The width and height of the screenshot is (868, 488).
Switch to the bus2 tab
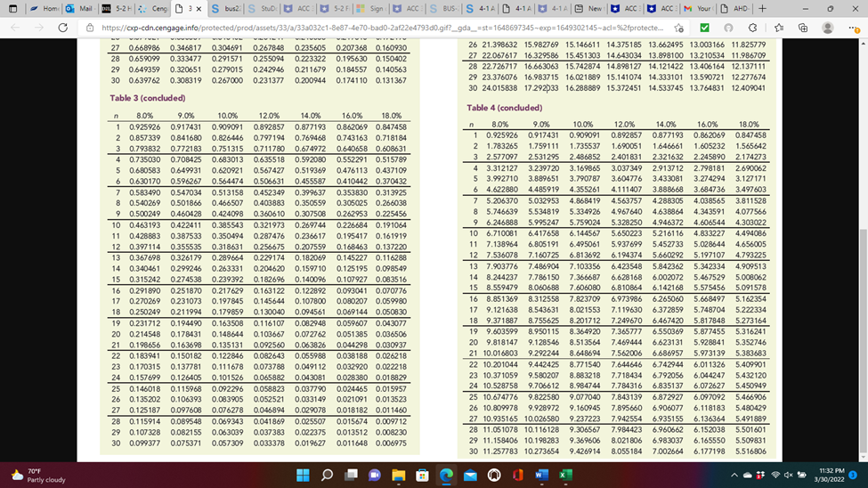click(x=226, y=9)
